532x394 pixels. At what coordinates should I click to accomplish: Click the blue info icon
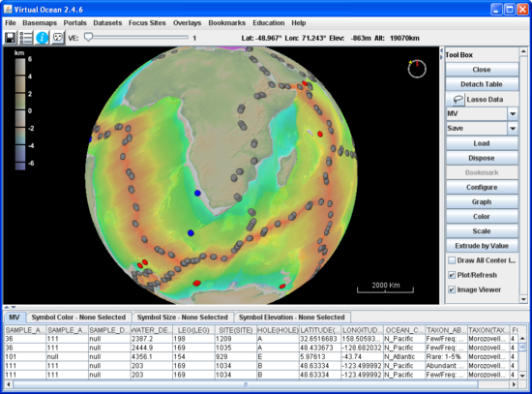[x=42, y=38]
